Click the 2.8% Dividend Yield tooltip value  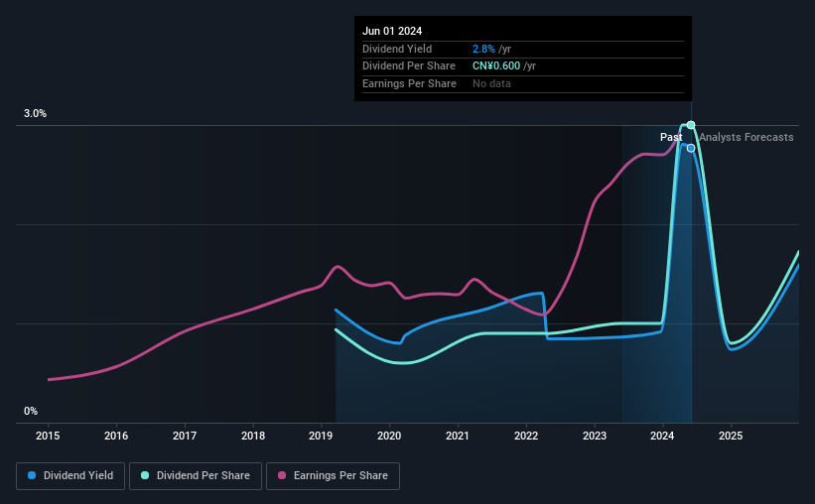click(x=483, y=49)
